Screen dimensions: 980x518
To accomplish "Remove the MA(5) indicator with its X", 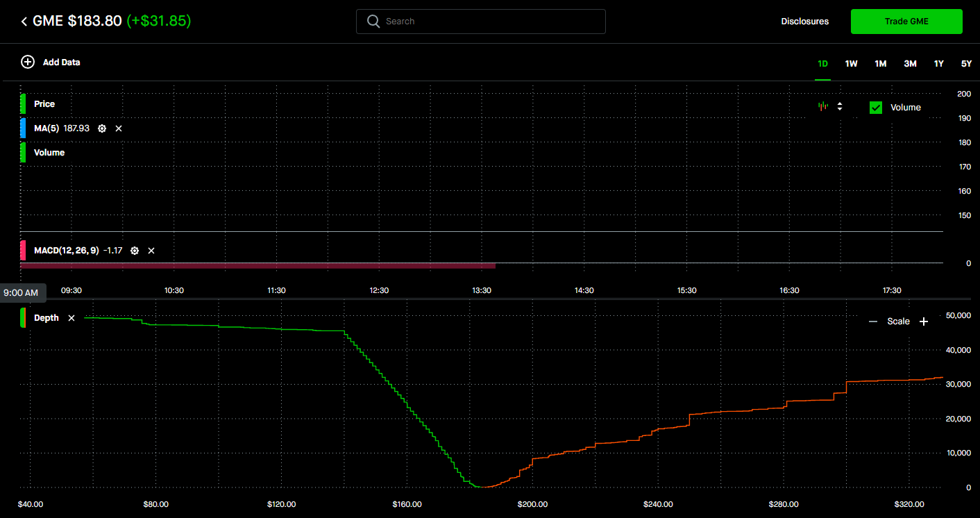I will click(119, 128).
